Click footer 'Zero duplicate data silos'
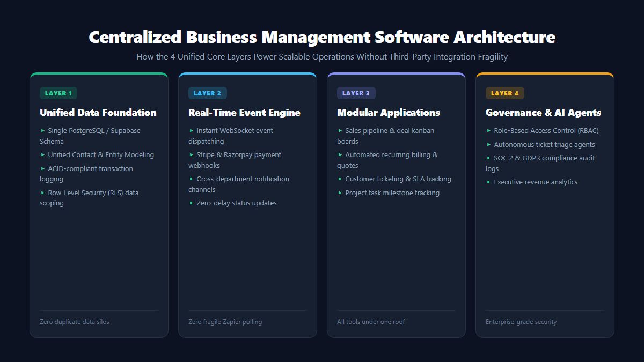This screenshot has width=644, height=362. pyautogui.click(x=75, y=322)
